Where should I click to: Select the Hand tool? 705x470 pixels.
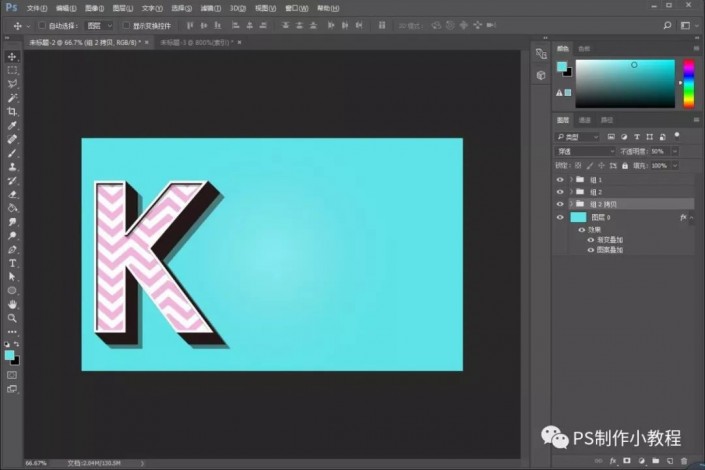coord(12,304)
